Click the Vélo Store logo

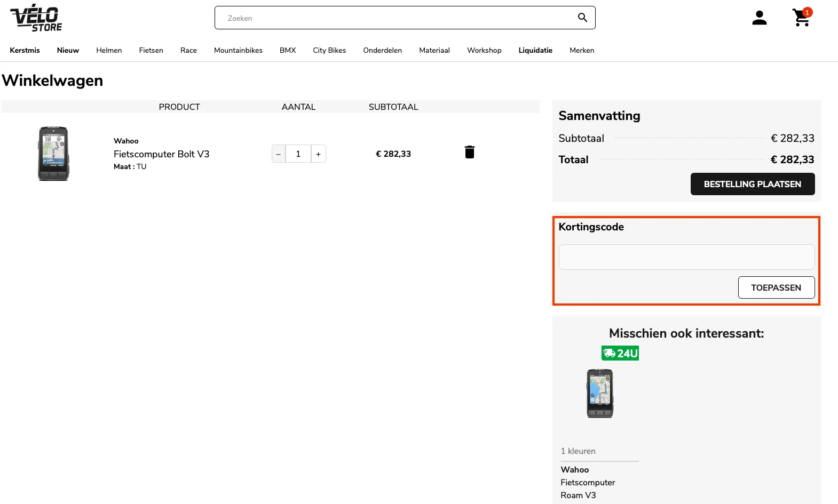36,18
